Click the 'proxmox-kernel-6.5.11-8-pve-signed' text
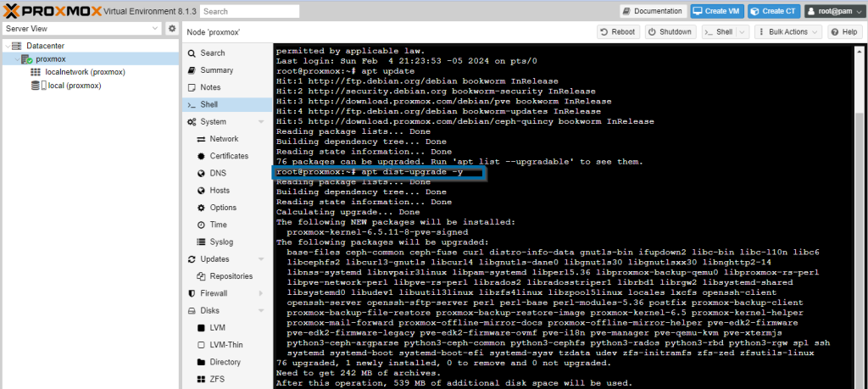 coord(377,232)
